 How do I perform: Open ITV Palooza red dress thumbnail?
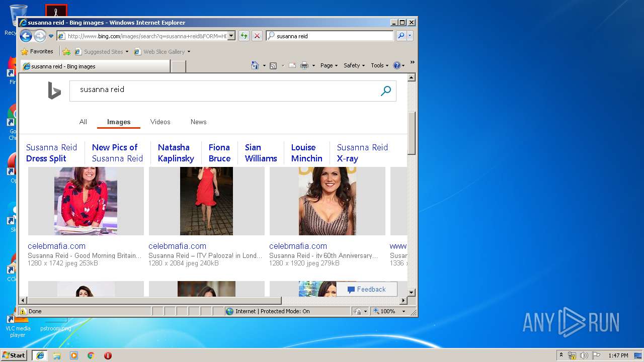[207, 201]
